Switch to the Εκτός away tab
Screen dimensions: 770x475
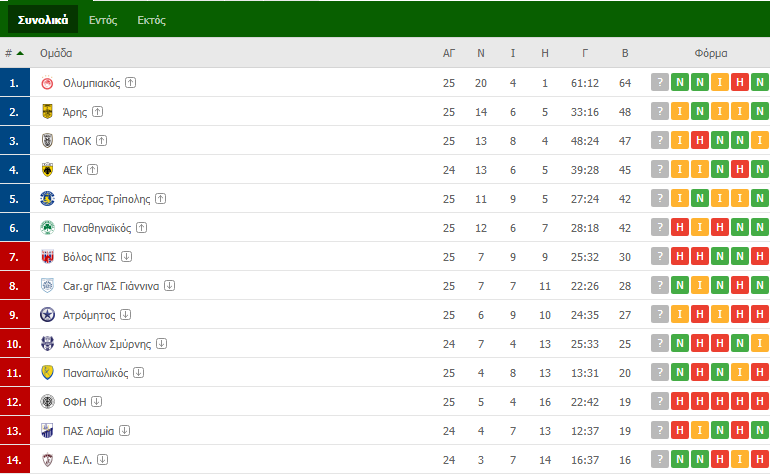coord(152,20)
